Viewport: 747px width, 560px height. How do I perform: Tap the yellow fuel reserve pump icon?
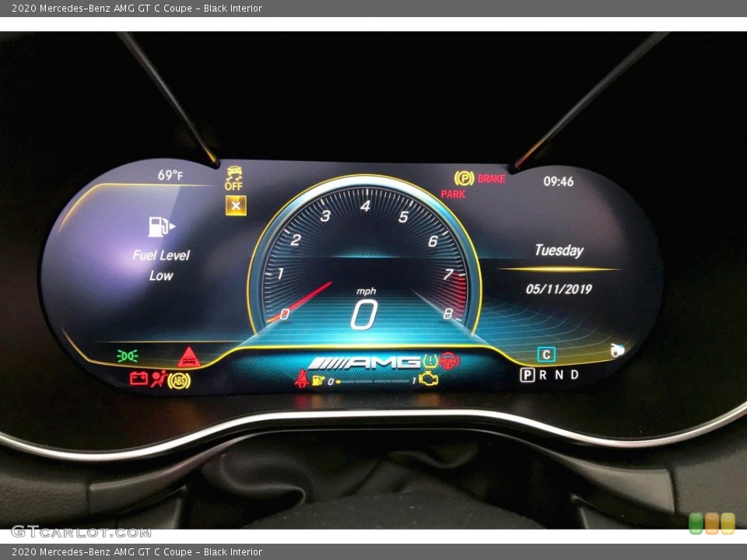point(317,380)
